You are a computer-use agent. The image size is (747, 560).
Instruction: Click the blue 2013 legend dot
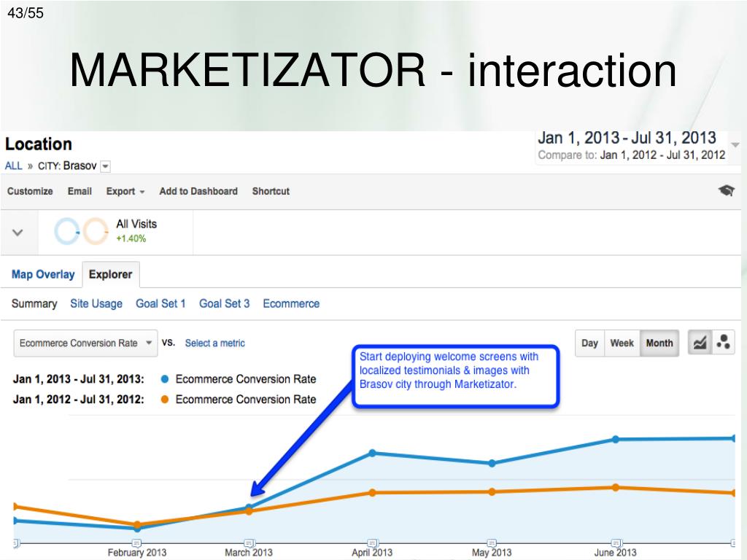(165, 379)
